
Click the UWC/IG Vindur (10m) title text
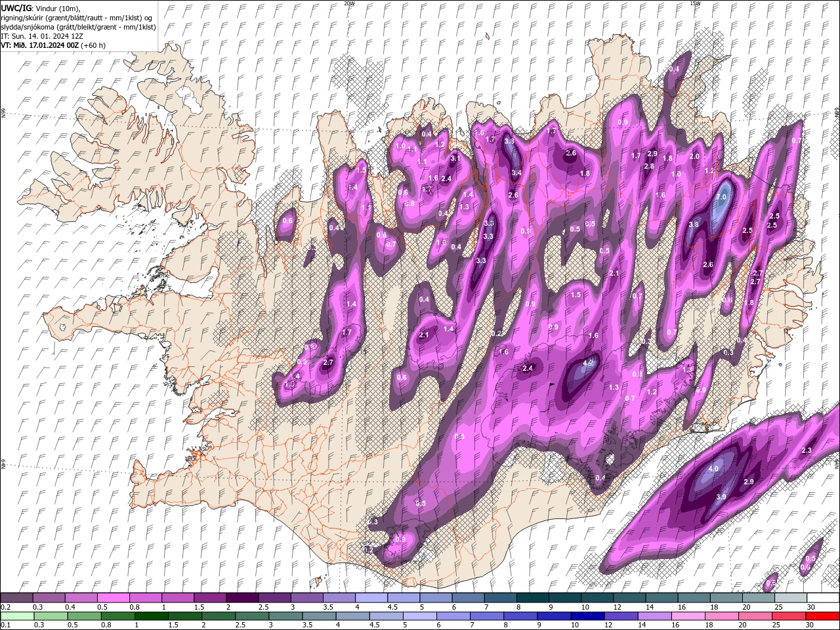click(41, 8)
